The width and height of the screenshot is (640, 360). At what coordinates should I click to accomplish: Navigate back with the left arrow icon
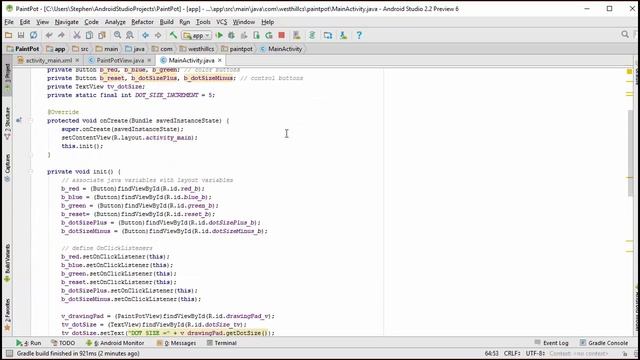[x=145, y=36]
